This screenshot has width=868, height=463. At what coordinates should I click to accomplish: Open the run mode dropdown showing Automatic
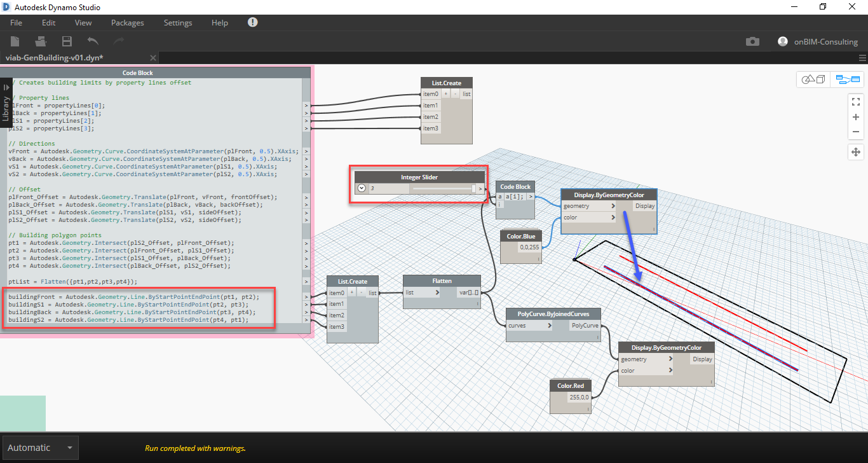tap(40, 448)
